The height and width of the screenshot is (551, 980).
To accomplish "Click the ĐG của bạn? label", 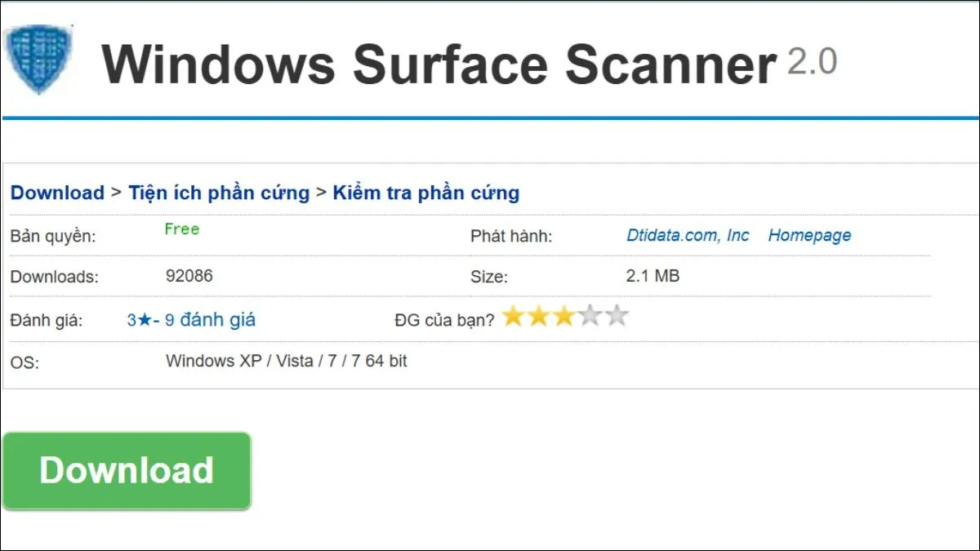I will pos(444,320).
